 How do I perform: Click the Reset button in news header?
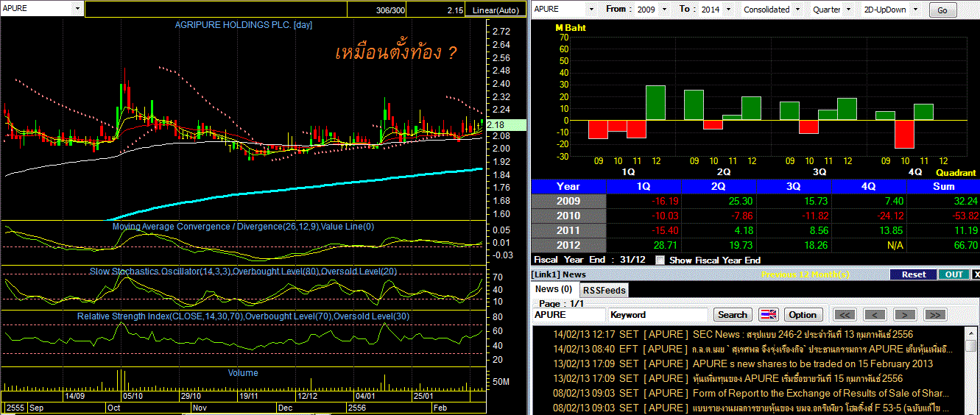tap(913, 274)
